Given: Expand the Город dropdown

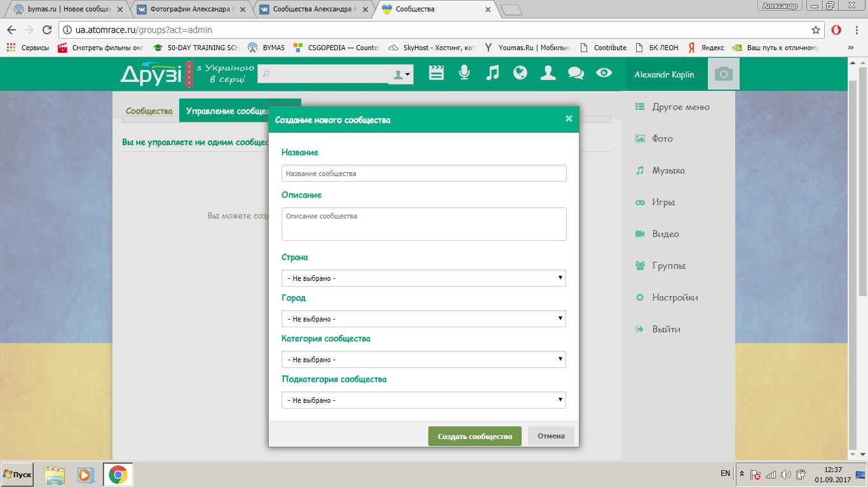Looking at the screenshot, I should pyautogui.click(x=423, y=319).
